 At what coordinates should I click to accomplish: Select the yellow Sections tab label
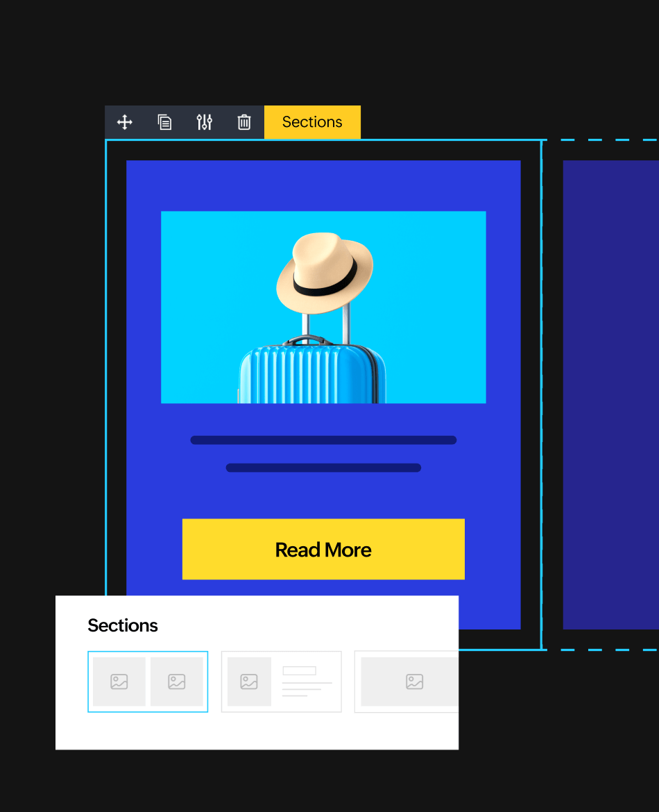[x=312, y=122]
